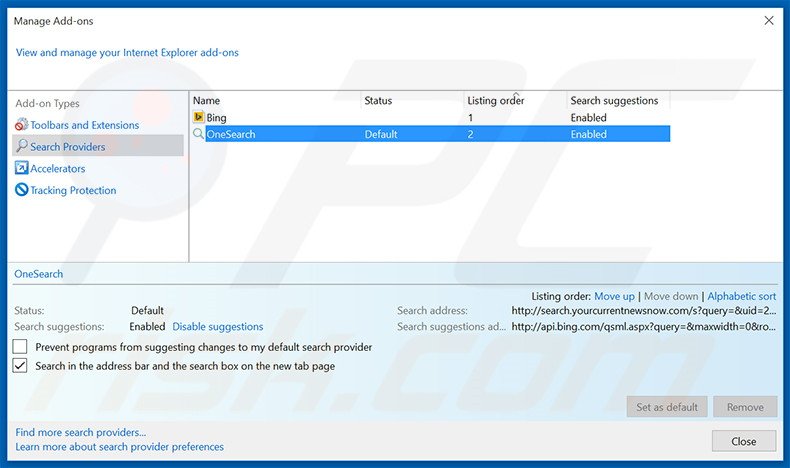
Task: Click Enabled suggestions cell of Bing row
Action: tap(588, 117)
